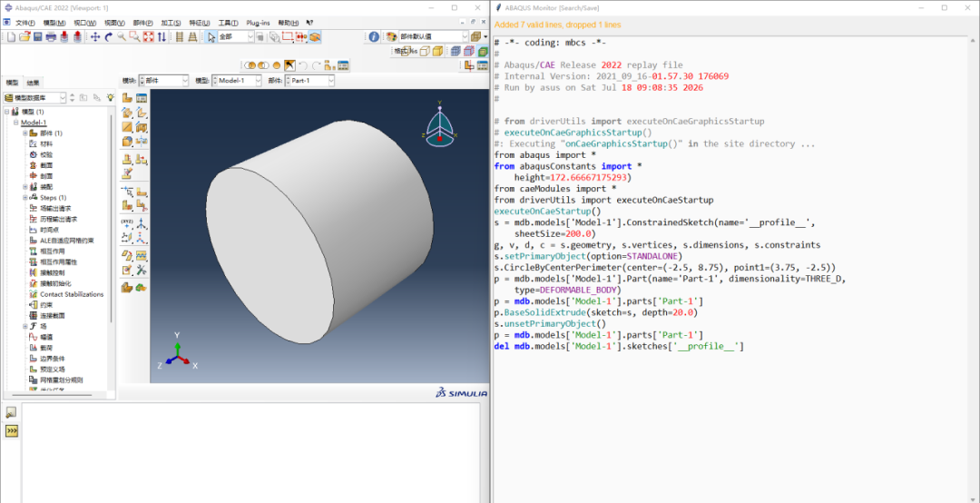Select 材料 in the model tree
Screen dimensions: 980x503
point(46,143)
